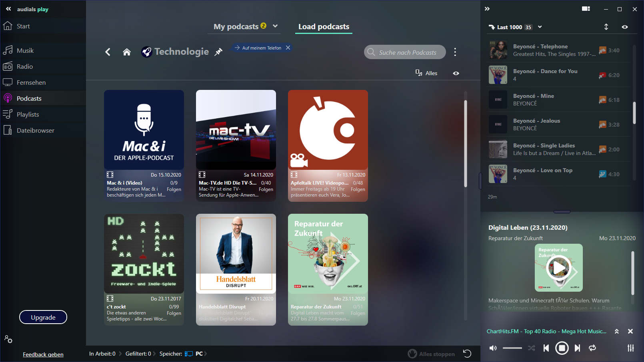Screen dimensions: 644x362
Task: Toggle repeat playback mode
Action: coord(592,348)
